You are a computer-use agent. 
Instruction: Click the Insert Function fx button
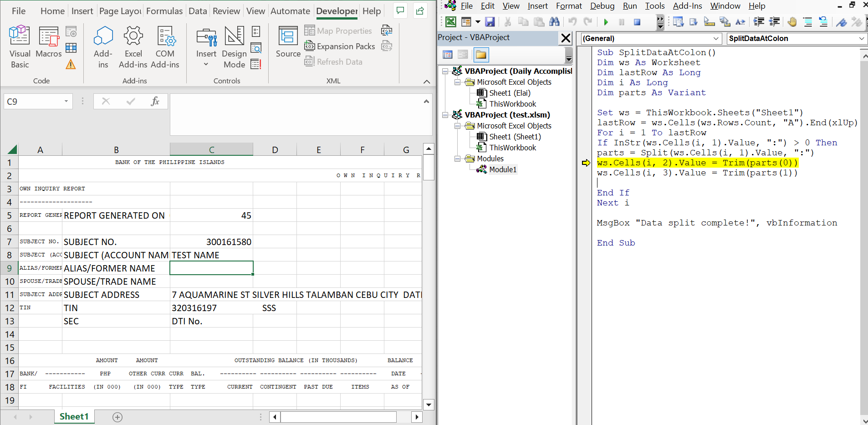[155, 101]
